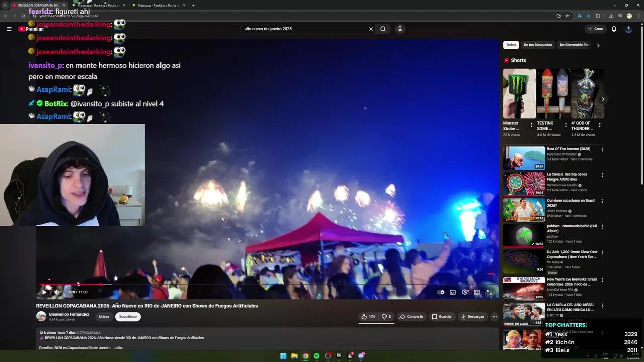Share video with Compartir button
644x362 pixels.
tap(412, 317)
